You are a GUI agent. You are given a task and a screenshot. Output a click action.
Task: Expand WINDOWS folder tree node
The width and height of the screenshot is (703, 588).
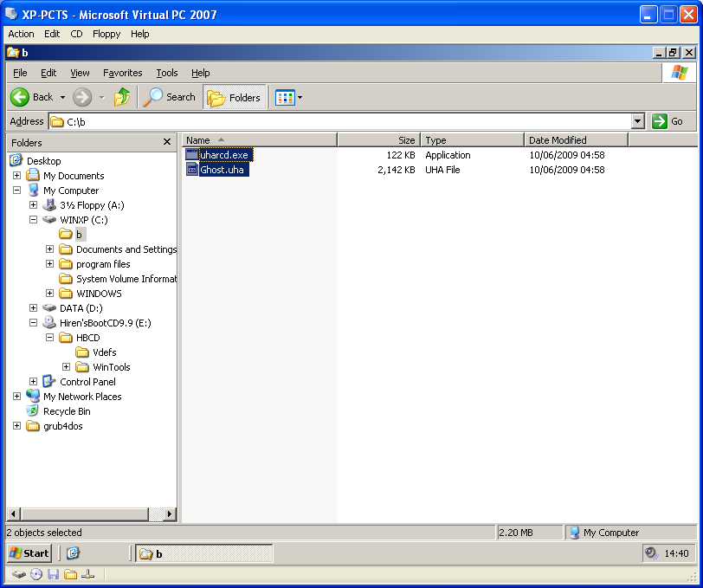[x=49, y=294]
